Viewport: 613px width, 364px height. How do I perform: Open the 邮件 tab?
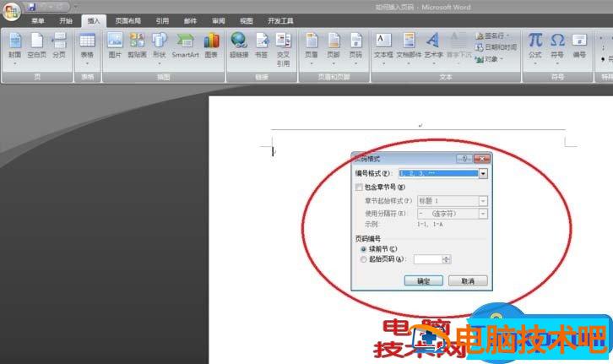tap(190, 21)
